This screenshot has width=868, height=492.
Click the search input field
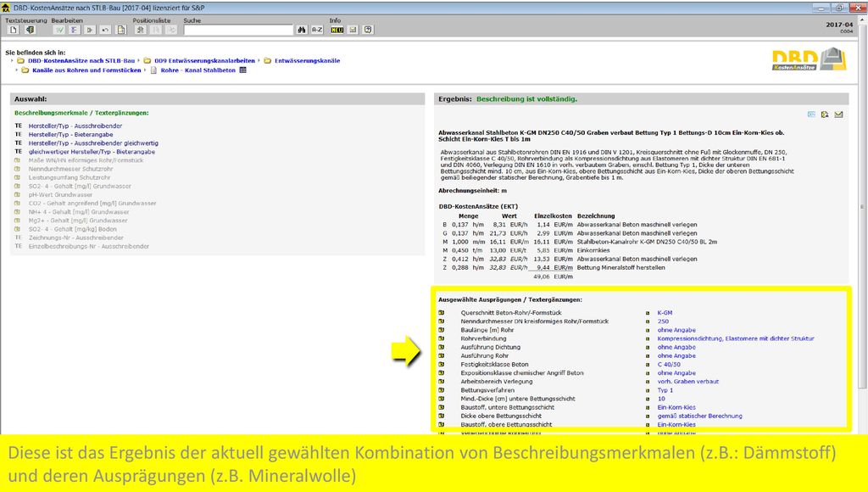[238, 30]
